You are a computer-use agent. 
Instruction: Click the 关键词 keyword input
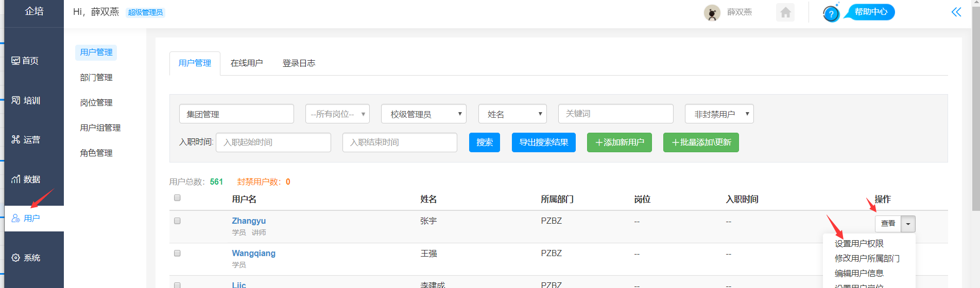[x=616, y=114]
